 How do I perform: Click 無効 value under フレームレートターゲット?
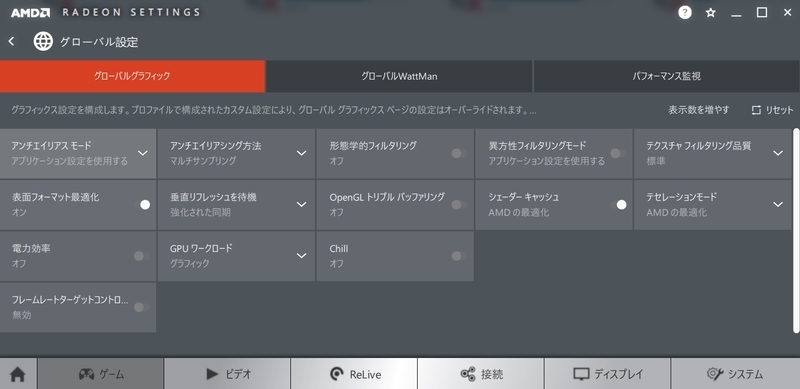point(21,315)
